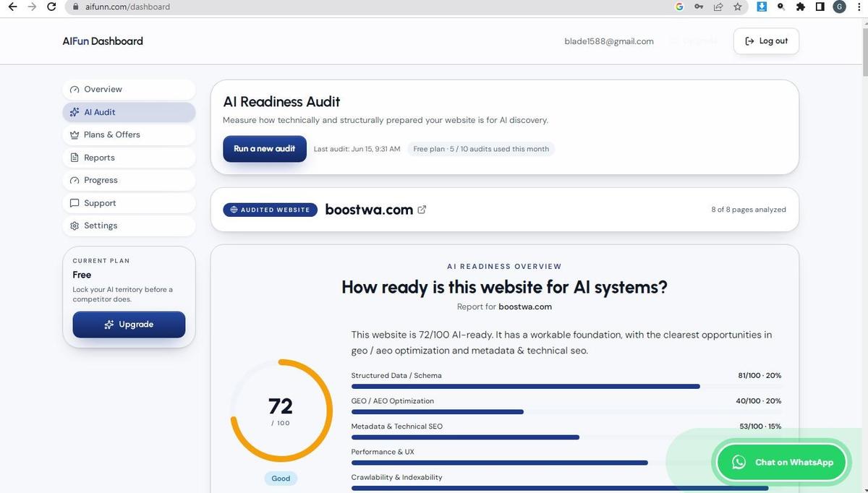Click the Structured Data / Schema progress bar

pos(566,386)
